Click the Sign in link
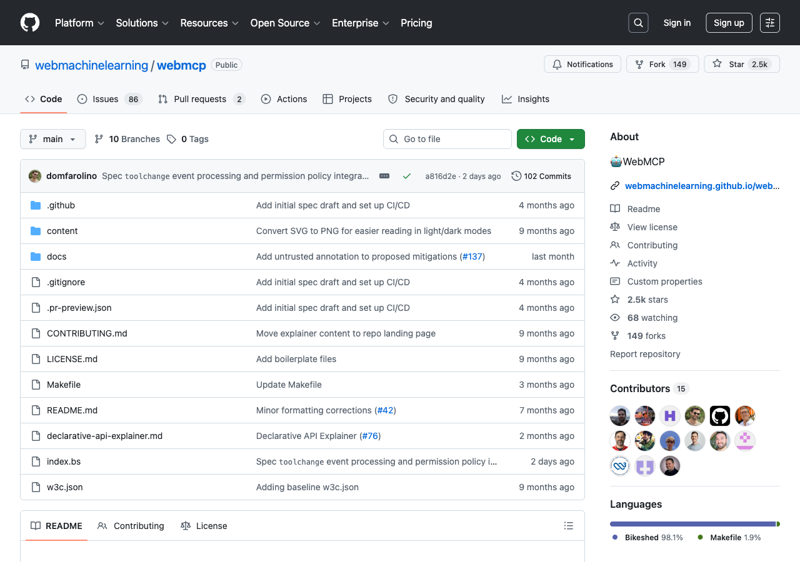Image resolution: width=800 pixels, height=562 pixels. click(677, 23)
